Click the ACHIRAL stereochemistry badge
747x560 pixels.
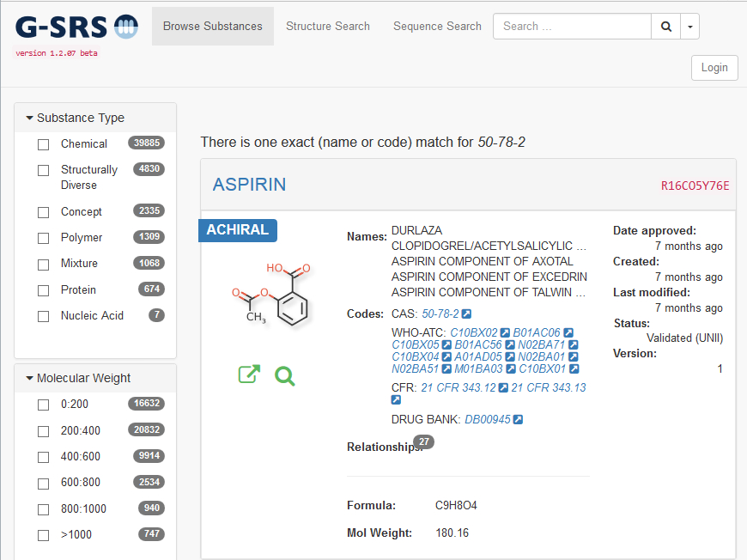coord(238,229)
